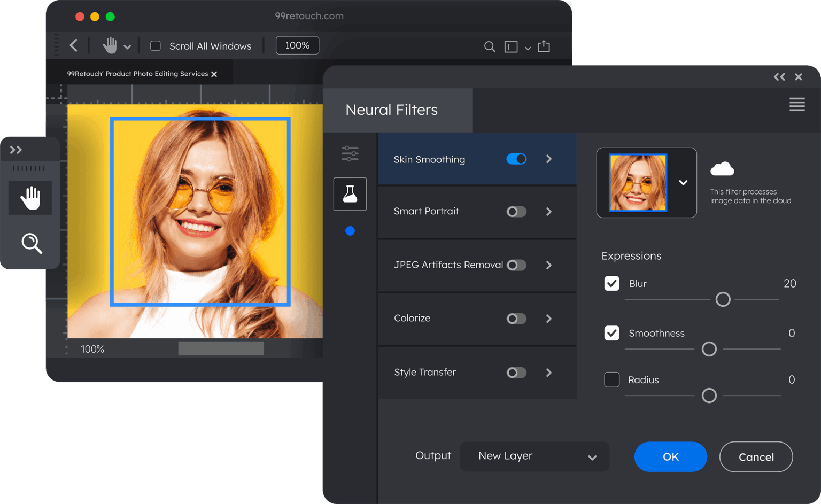Click the filter sliders icon in sidebar

[x=350, y=154]
